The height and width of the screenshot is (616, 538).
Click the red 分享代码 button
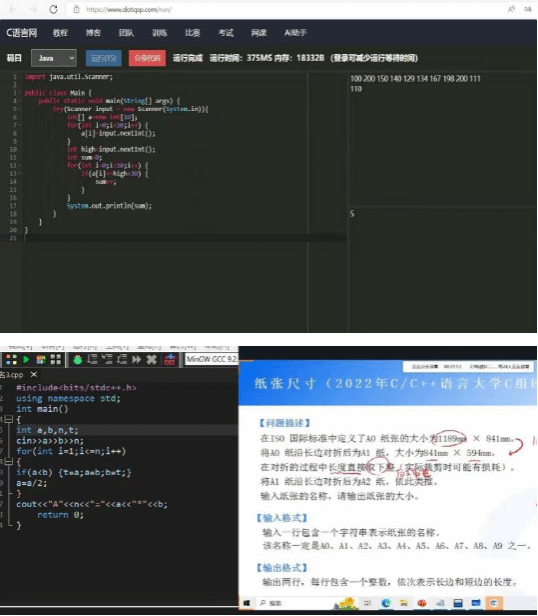(x=147, y=58)
